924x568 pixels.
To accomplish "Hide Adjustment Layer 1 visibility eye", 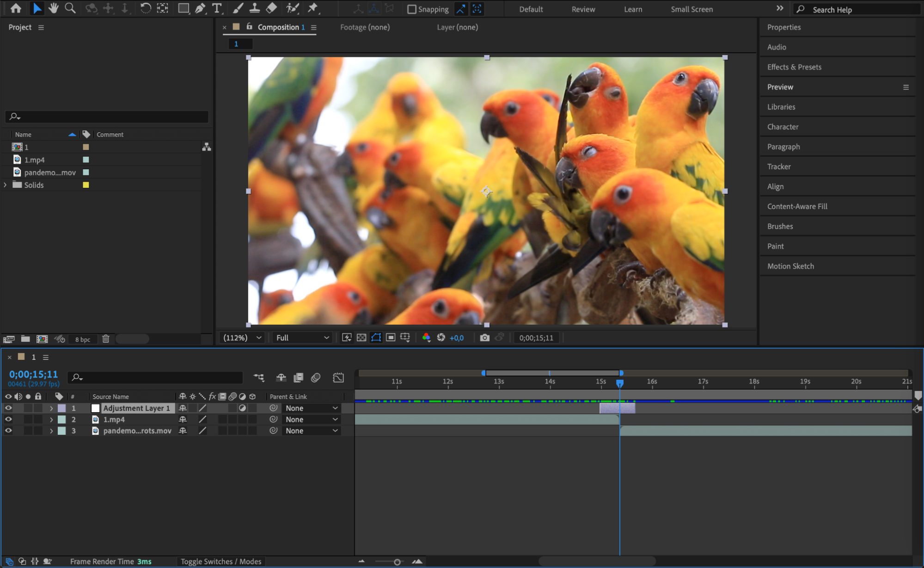I will (x=8, y=408).
